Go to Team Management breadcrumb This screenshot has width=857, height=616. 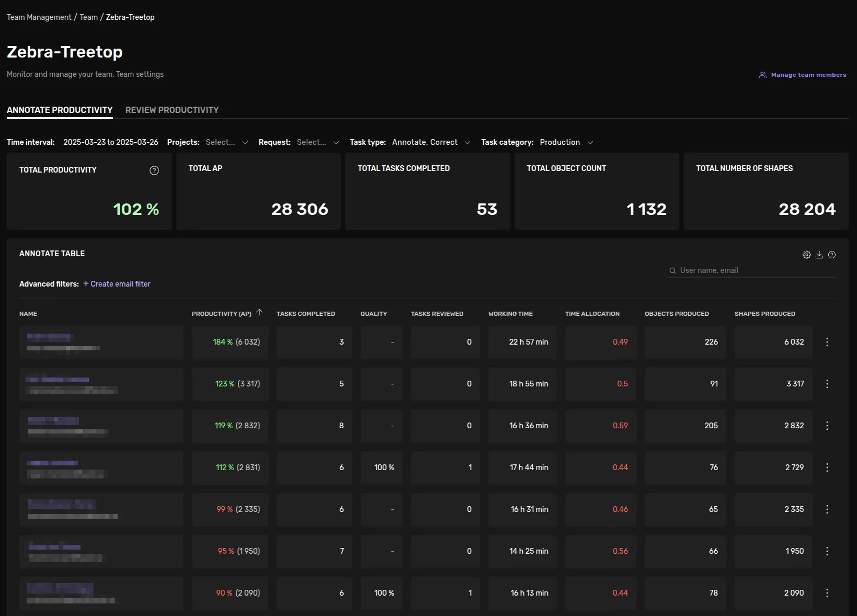click(39, 17)
